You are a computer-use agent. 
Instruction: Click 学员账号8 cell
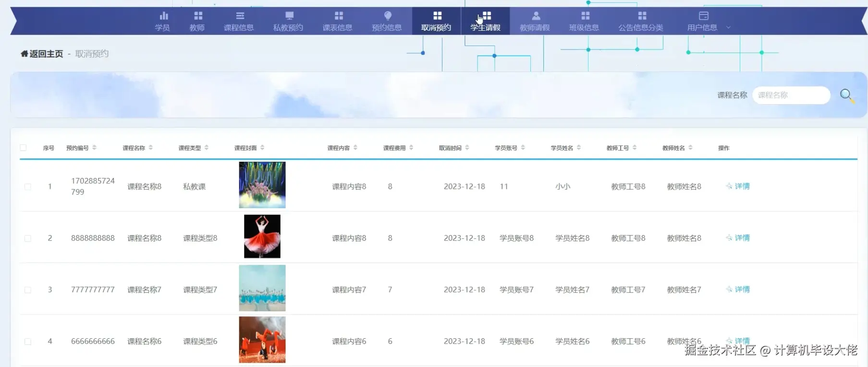[x=517, y=238]
